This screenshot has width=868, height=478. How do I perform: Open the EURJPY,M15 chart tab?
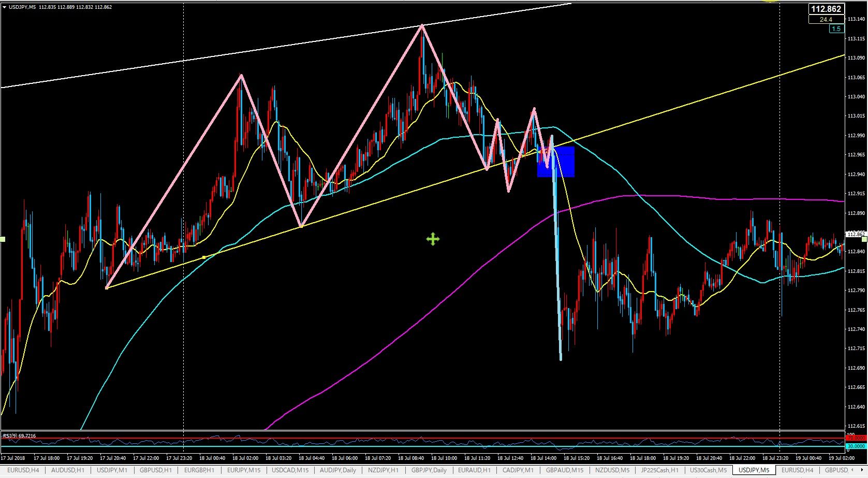click(244, 470)
